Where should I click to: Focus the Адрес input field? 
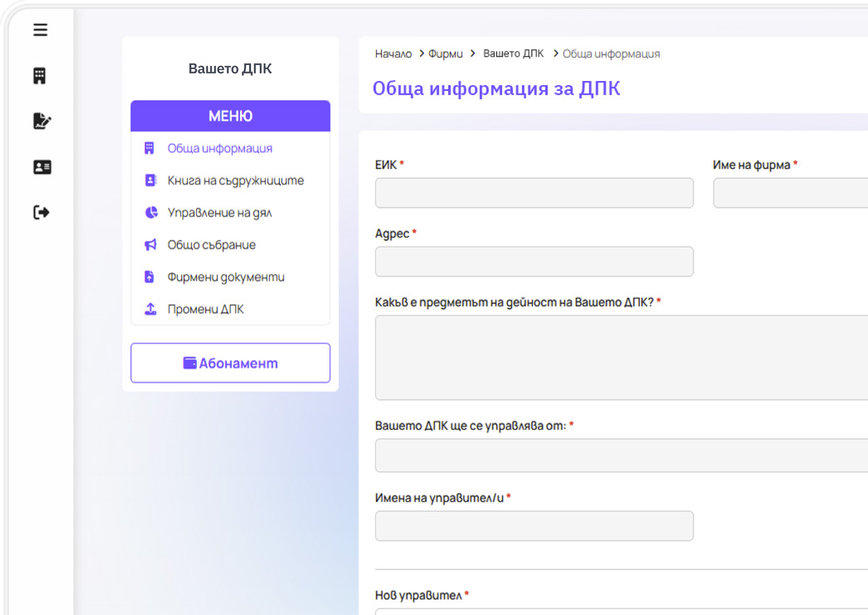534,261
